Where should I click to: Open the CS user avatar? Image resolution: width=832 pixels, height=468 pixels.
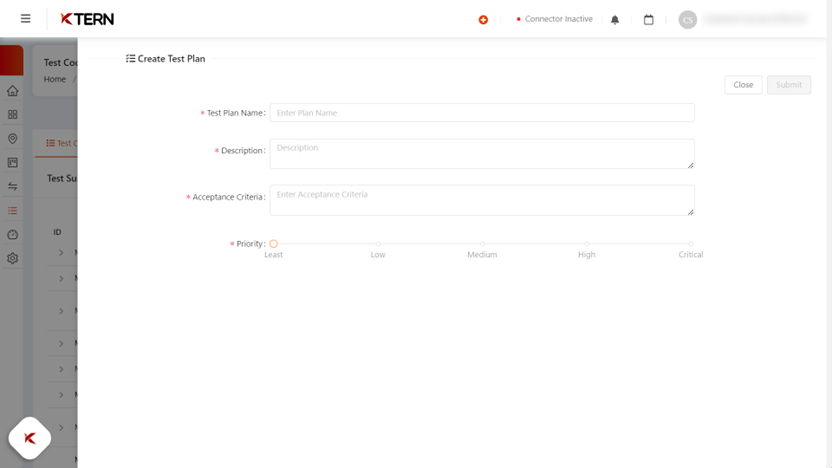point(688,20)
